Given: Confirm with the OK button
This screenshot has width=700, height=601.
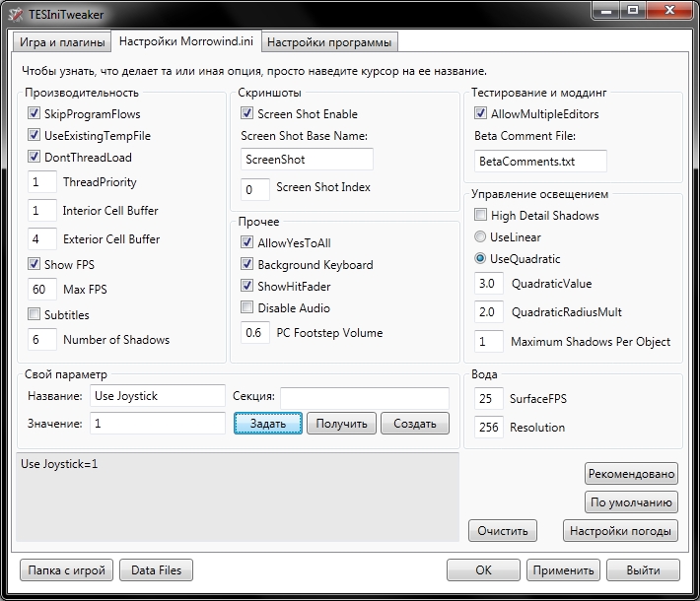Looking at the screenshot, I should tap(483, 570).
